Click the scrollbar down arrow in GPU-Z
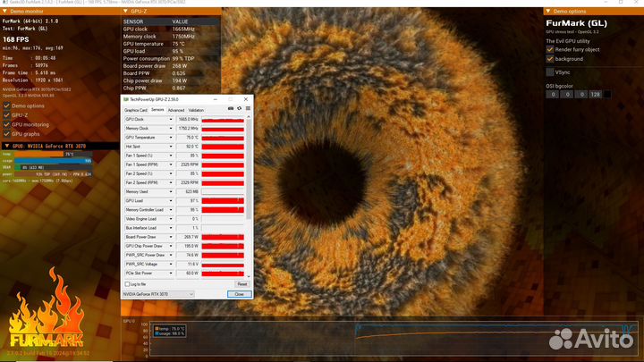Image resolution: width=644 pixels, height=362 pixels. click(x=249, y=276)
